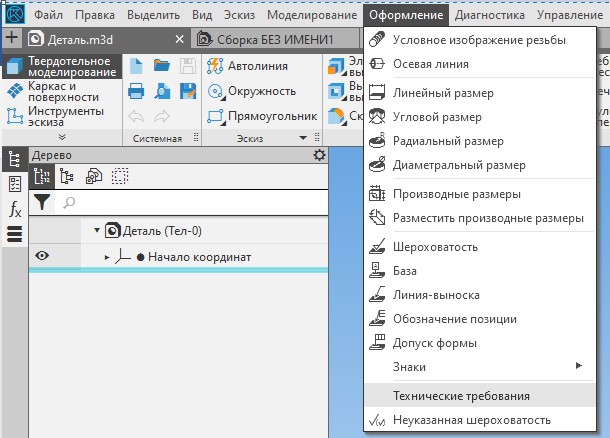Screen dimensions: 610x438
Task: Click the Окружность tool
Action: [252, 91]
